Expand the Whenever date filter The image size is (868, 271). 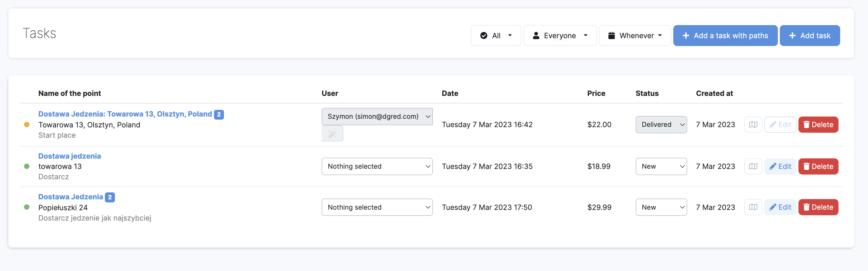[635, 35]
